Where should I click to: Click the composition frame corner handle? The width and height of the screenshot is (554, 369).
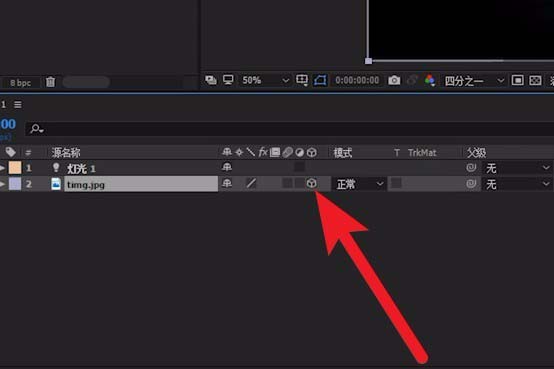368,61
